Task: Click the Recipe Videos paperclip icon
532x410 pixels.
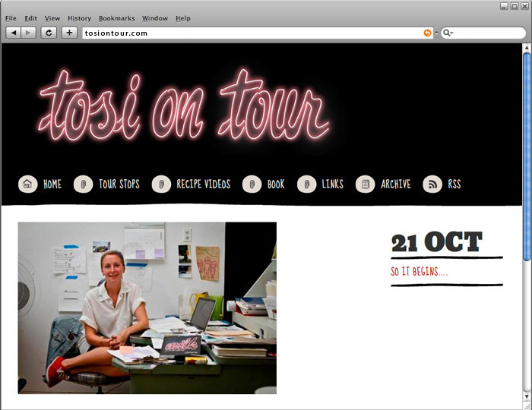Action: (161, 184)
